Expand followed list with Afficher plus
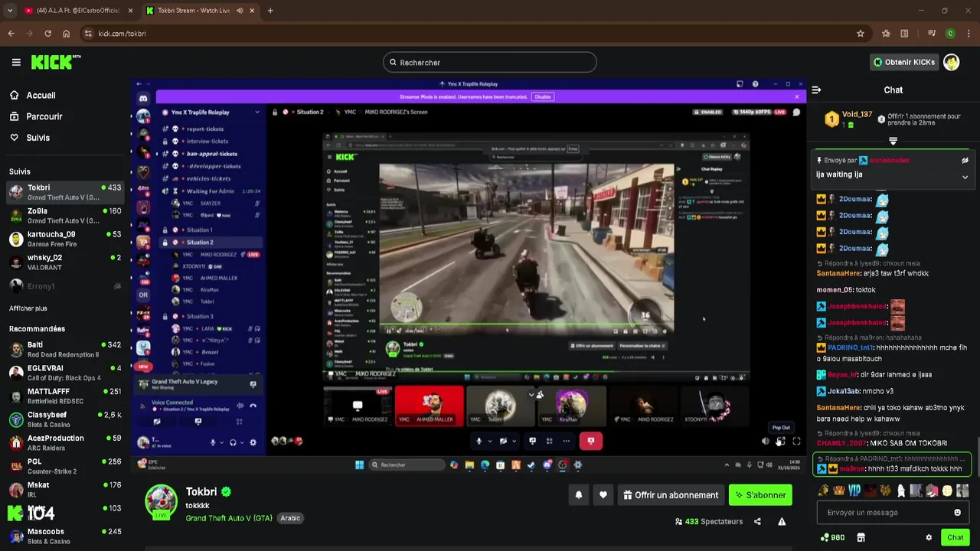The width and height of the screenshot is (980, 551). [28, 308]
